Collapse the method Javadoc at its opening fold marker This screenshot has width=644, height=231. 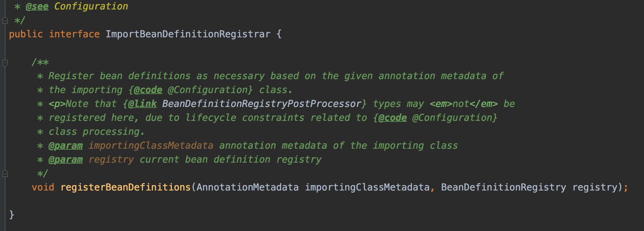(x=5, y=63)
